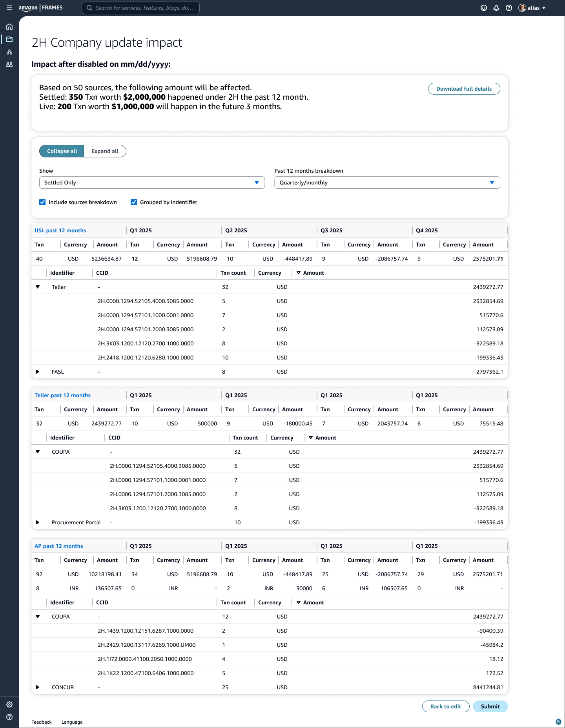This screenshot has width=565, height=728.
Task: Click the search magnifier icon
Action: (x=89, y=8)
